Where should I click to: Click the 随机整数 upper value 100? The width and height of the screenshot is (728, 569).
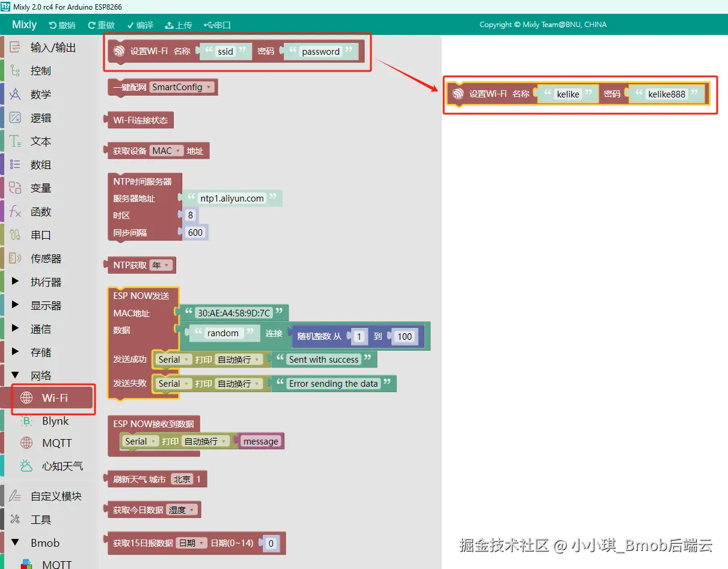[x=405, y=337]
